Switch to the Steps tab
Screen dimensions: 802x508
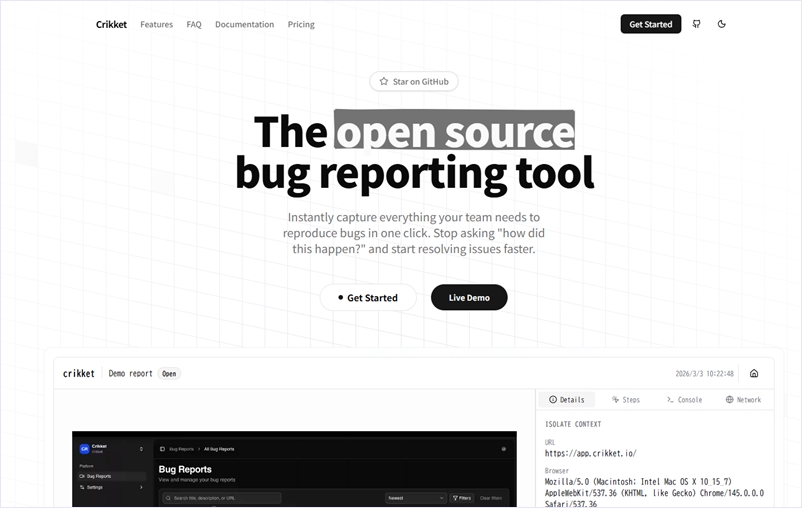pos(625,399)
